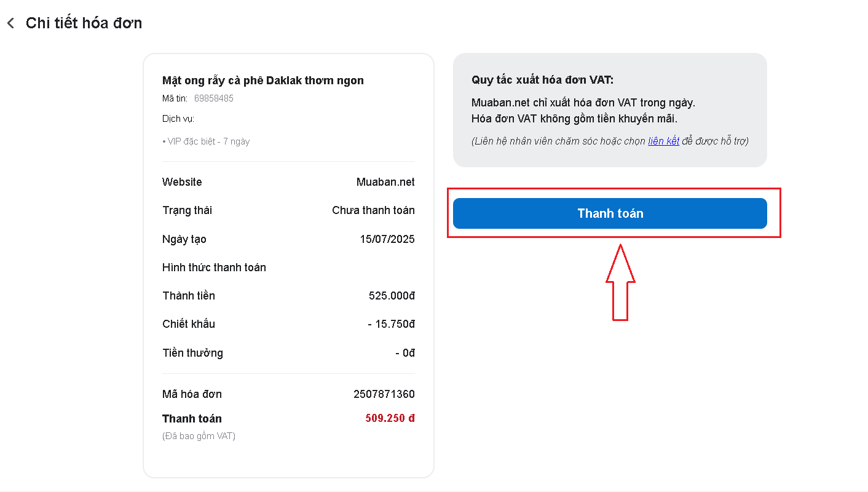The width and height of the screenshot is (868, 492).
Task: Click the '(Đã bao gồm VAT)' note
Action: pyautogui.click(x=199, y=436)
